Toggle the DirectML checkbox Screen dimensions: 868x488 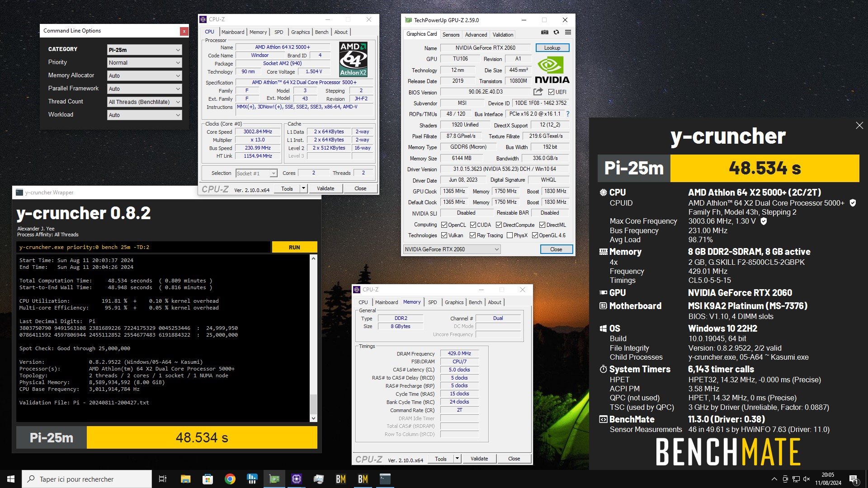[x=542, y=225]
